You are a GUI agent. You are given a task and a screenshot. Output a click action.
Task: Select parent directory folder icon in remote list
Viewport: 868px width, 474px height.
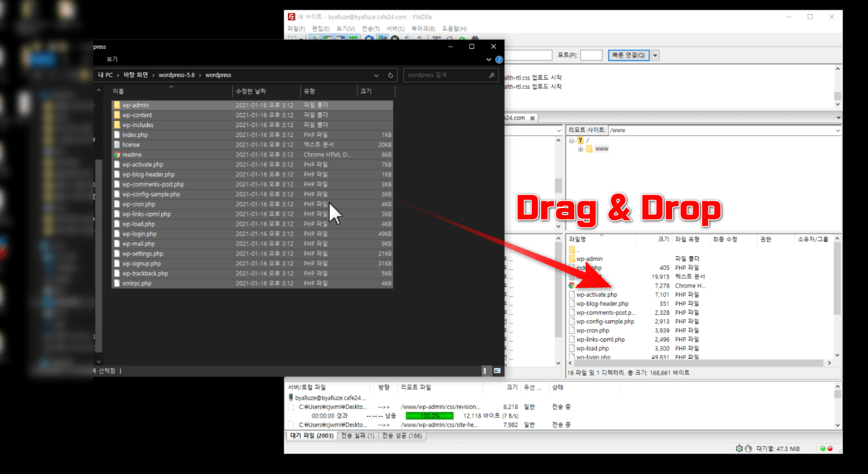coord(572,250)
